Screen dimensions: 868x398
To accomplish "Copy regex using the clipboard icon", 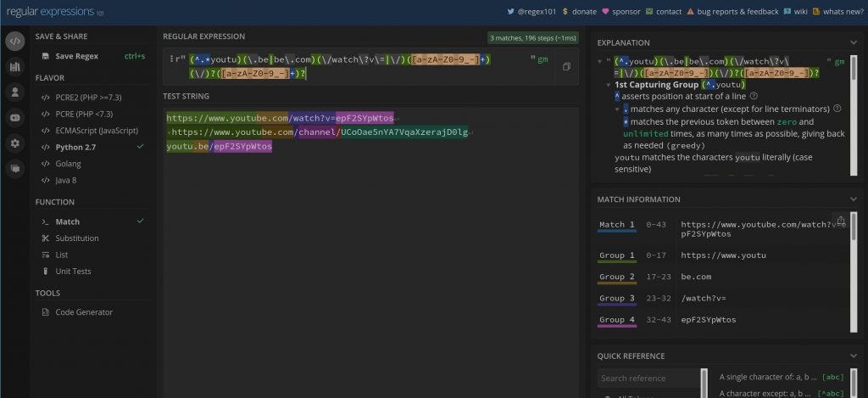I will coord(567,66).
